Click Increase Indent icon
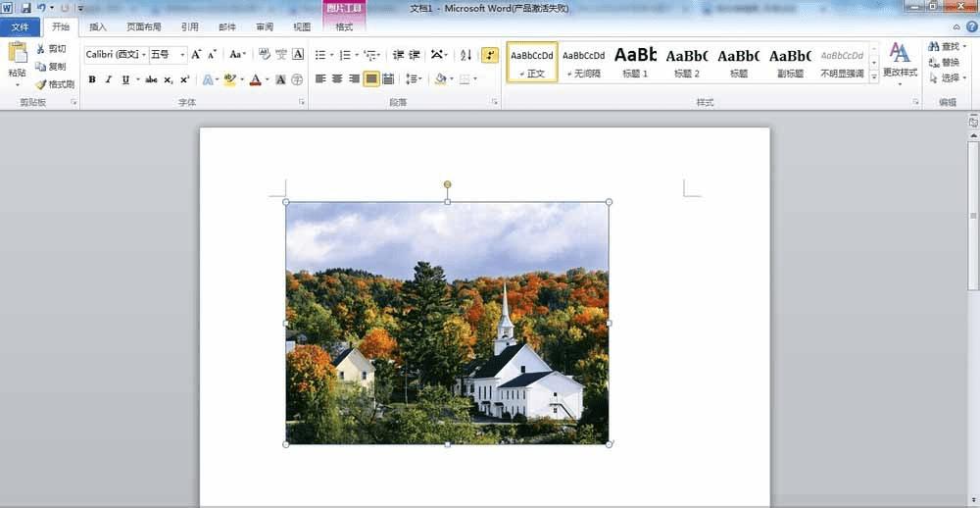980x508 pixels. (415, 55)
